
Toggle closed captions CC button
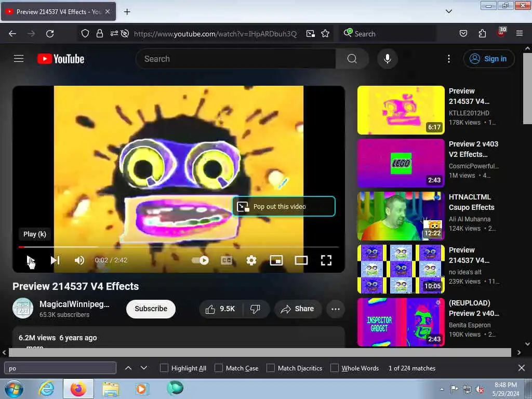[x=227, y=260]
